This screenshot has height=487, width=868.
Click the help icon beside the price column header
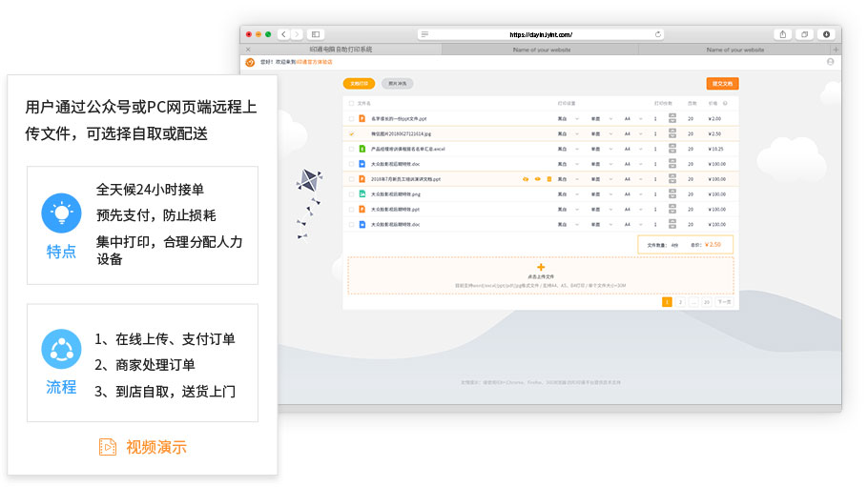click(726, 103)
